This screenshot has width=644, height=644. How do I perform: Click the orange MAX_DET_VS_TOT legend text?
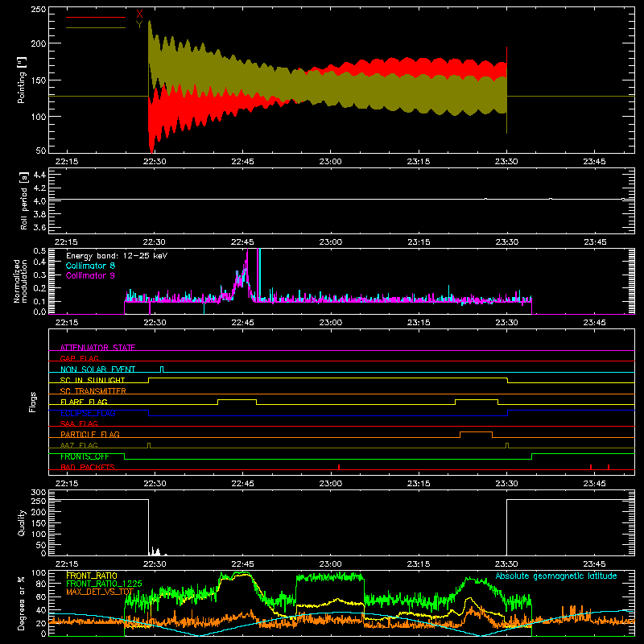tap(100, 592)
